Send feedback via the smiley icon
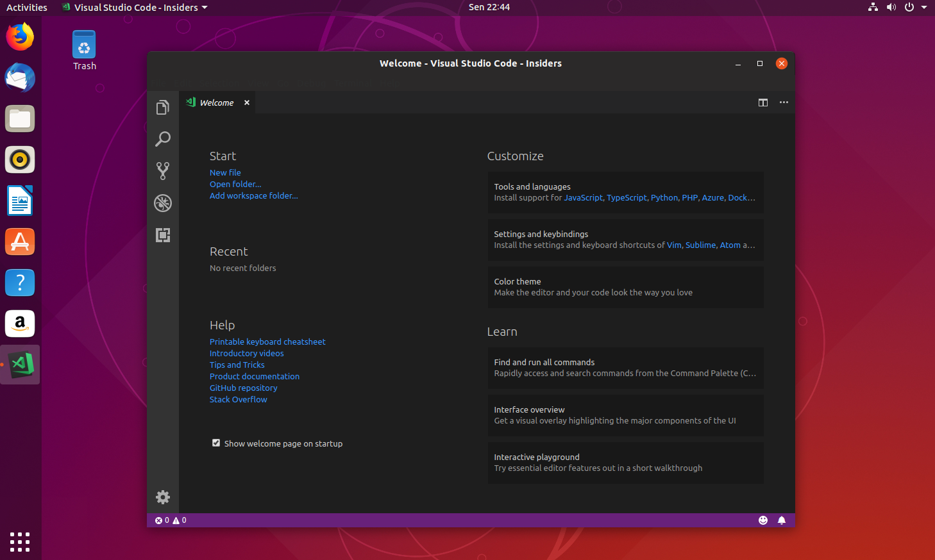 click(762, 520)
